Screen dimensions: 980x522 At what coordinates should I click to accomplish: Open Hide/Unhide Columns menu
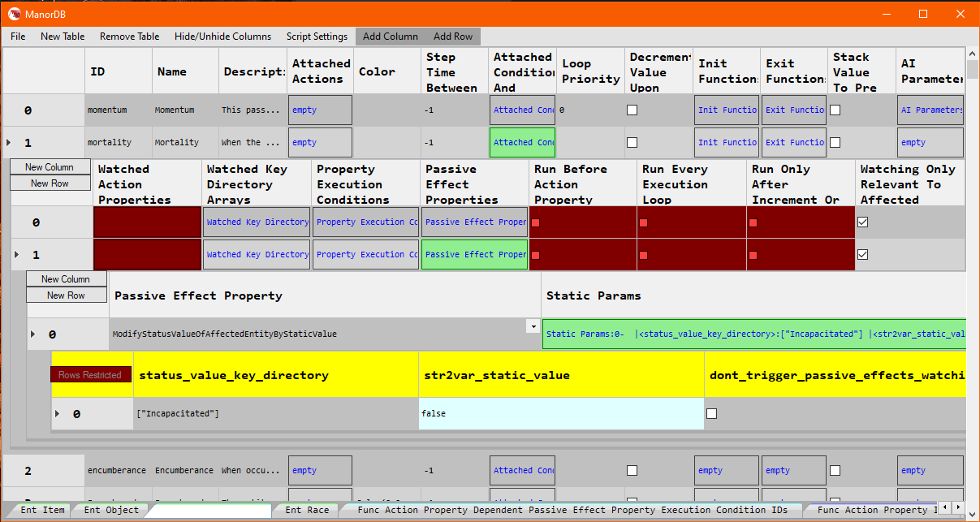[x=222, y=37]
